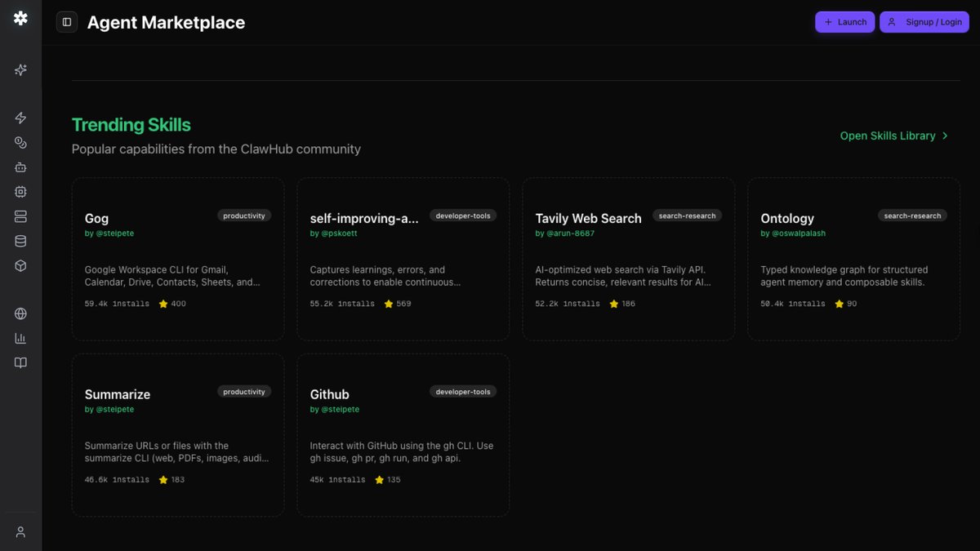Toggle the sidebar panel button
Image resolution: width=980 pixels, height=551 pixels.
pos(67,22)
